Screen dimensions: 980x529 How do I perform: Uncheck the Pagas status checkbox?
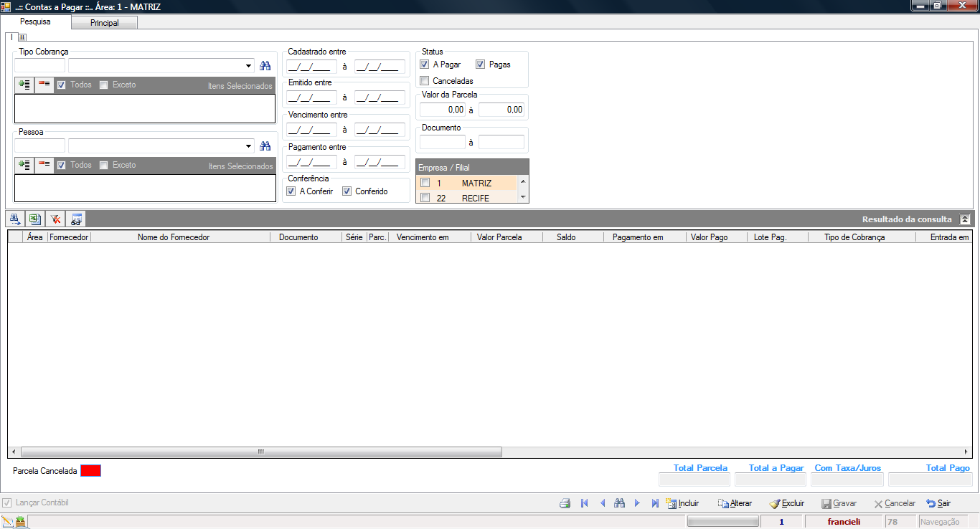[481, 65]
